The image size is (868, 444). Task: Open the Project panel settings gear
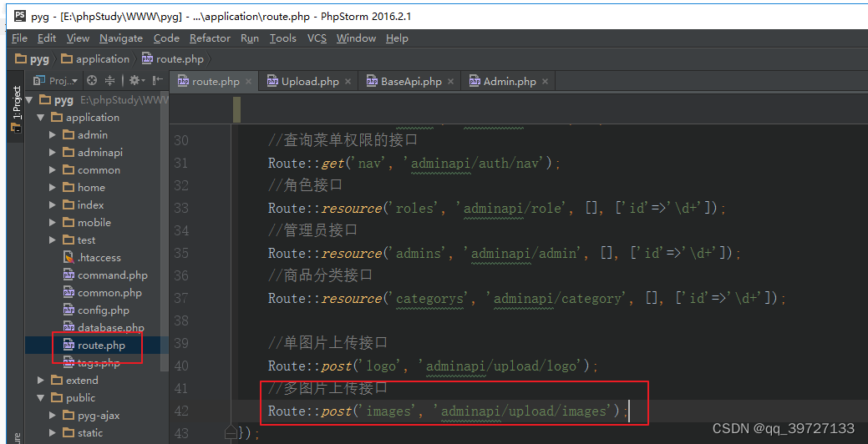[x=136, y=81]
